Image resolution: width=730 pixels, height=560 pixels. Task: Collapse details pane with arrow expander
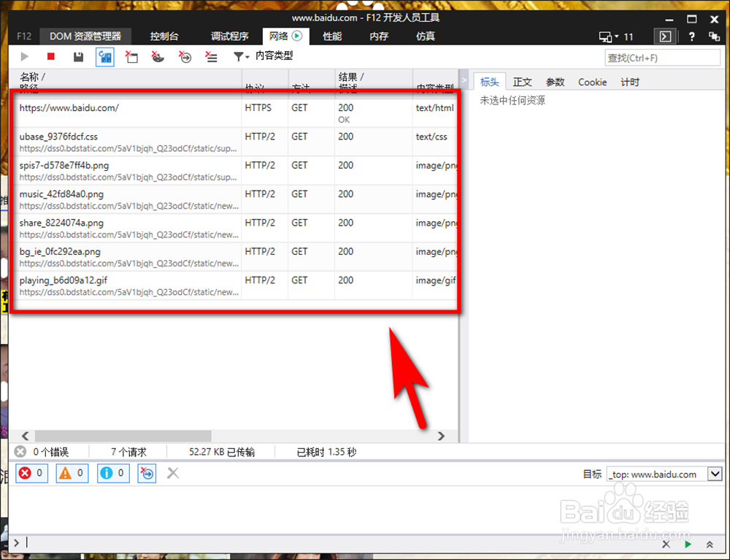tap(464, 80)
